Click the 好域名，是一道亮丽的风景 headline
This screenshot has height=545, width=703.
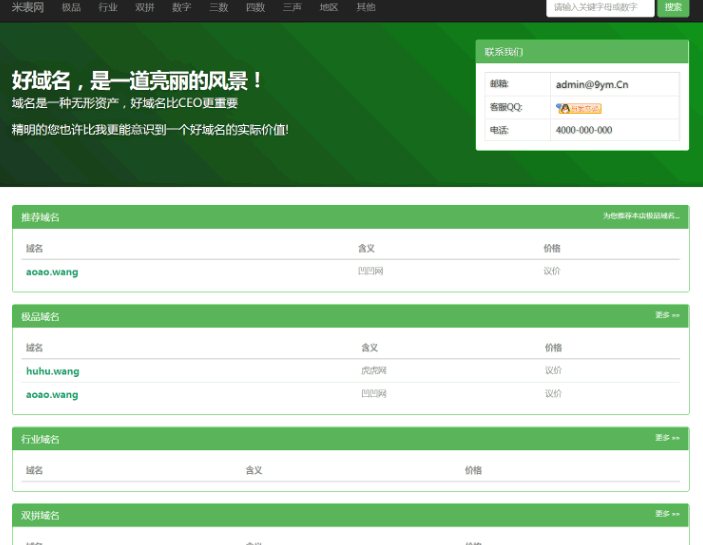[x=137, y=81]
